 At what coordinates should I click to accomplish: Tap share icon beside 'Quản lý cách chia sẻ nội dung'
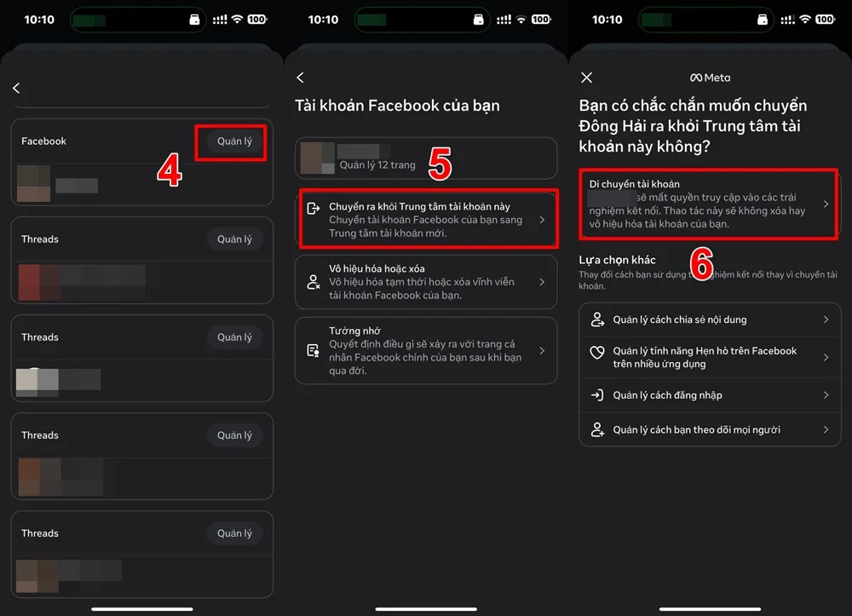click(597, 320)
